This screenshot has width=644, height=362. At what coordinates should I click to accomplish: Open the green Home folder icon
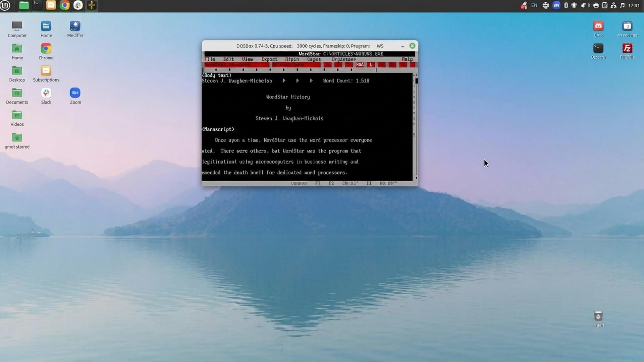click(x=17, y=52)
